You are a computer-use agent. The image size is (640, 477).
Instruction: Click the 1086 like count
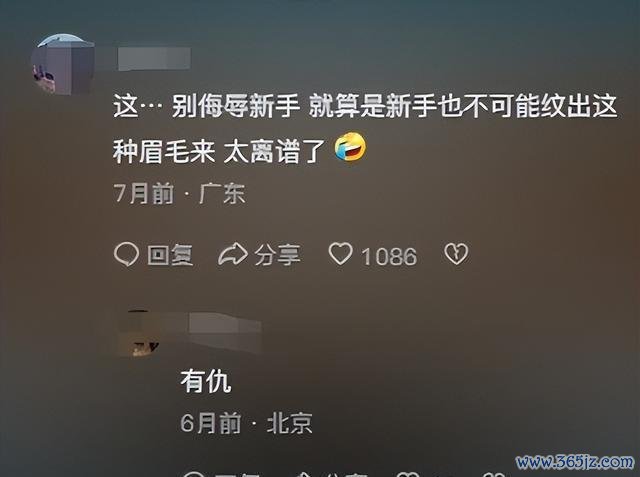point(389,257)
